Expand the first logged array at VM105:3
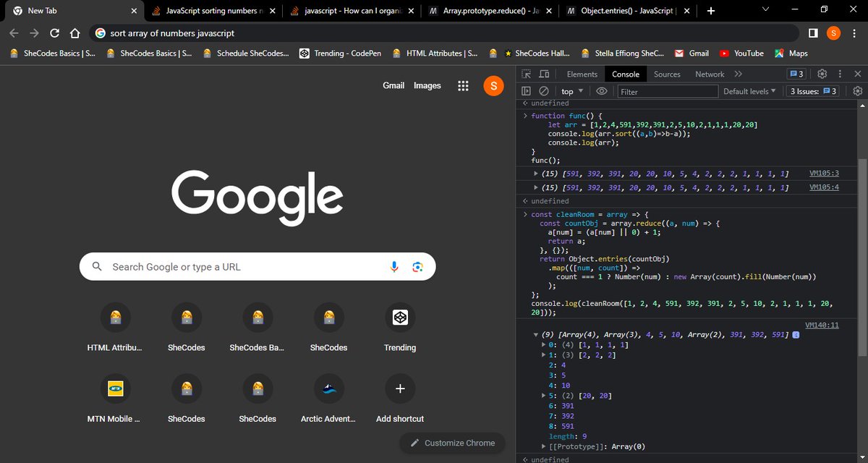This screenshot has width=868, height=463. tap(536, 174)
